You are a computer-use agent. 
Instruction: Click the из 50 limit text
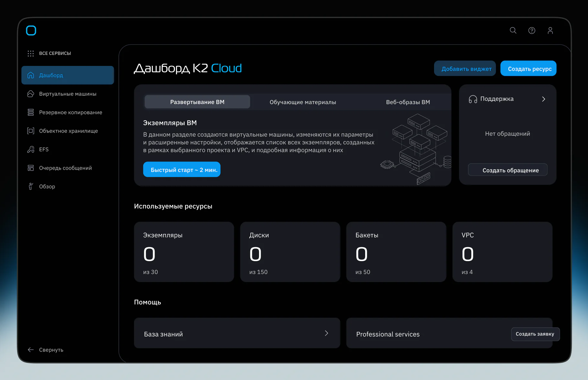[x=363, y=272]
